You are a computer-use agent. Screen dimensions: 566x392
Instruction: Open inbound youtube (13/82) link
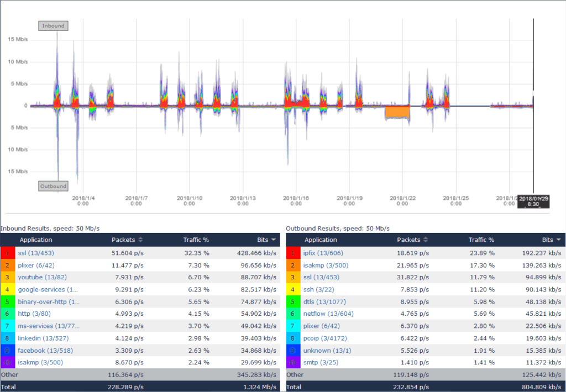pos(42,277)
